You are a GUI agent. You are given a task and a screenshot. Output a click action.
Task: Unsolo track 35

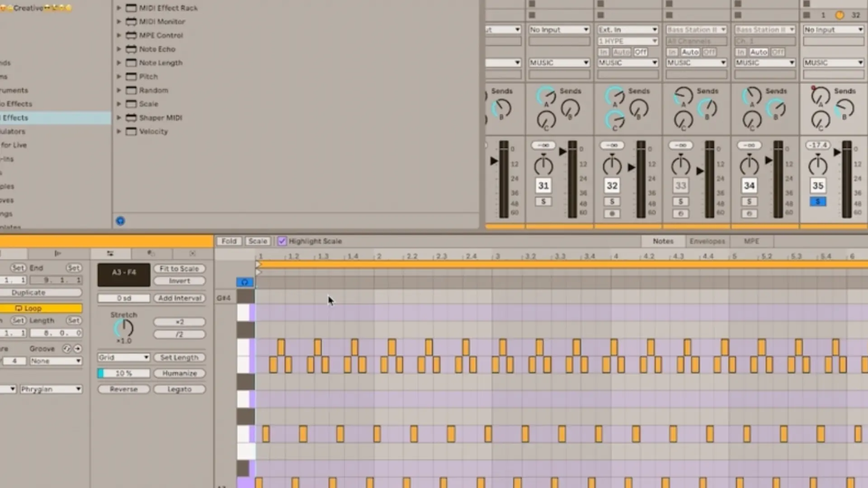(818, 202)
